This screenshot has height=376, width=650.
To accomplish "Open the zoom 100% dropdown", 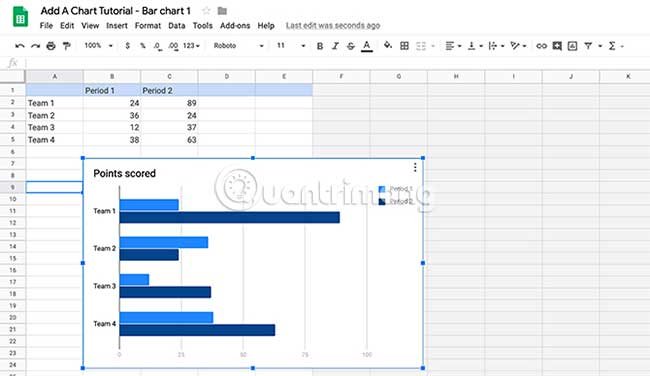I will [x=98, y=46].
